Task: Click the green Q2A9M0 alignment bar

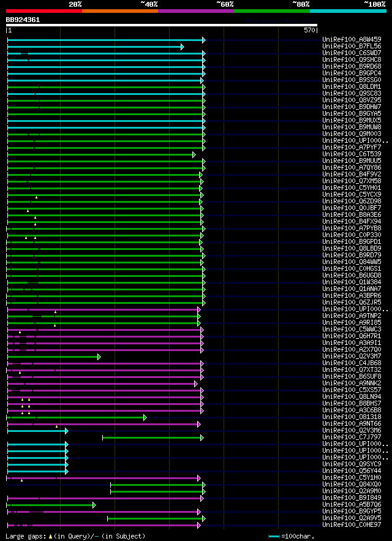Action: [x=157, y=492]
